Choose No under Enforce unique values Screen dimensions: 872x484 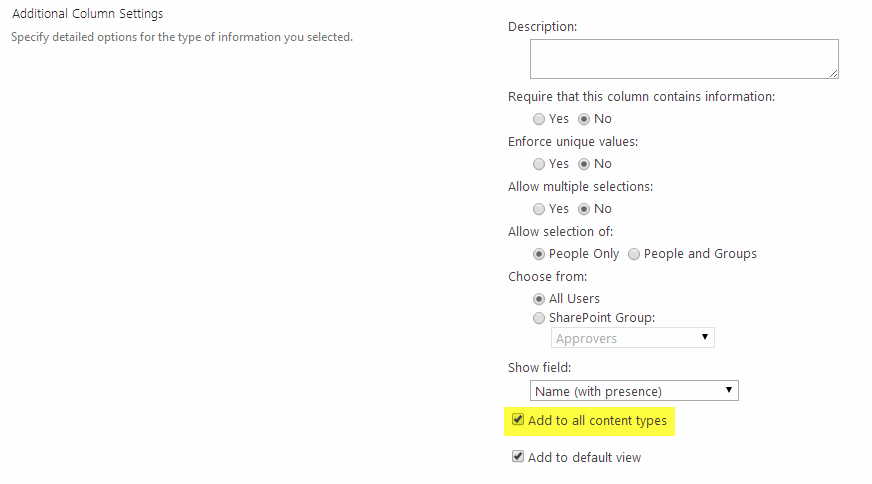pyautogui.click(x=584, y=164)
